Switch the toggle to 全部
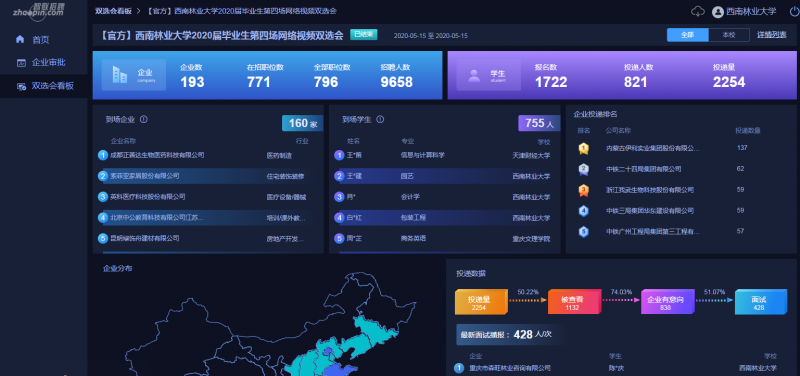The height and width of the screenshot is (376, 800). (x=687, y=35)
